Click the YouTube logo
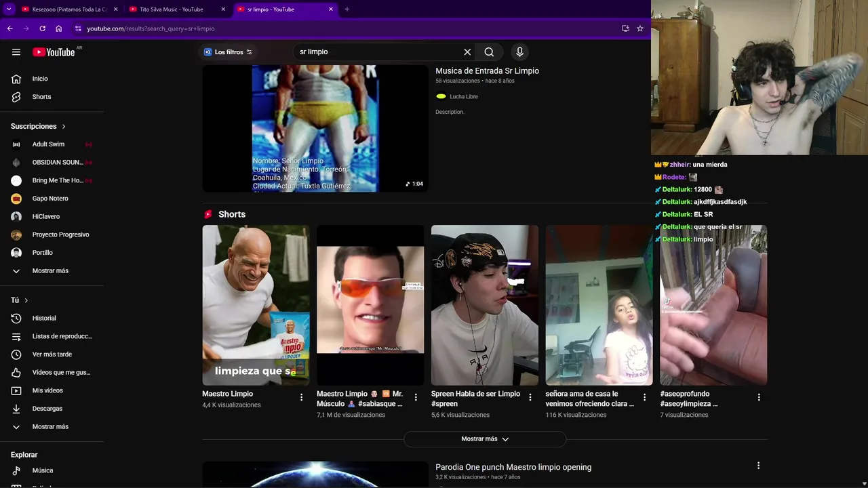868x488 pixels. click(x=54, y=52)
